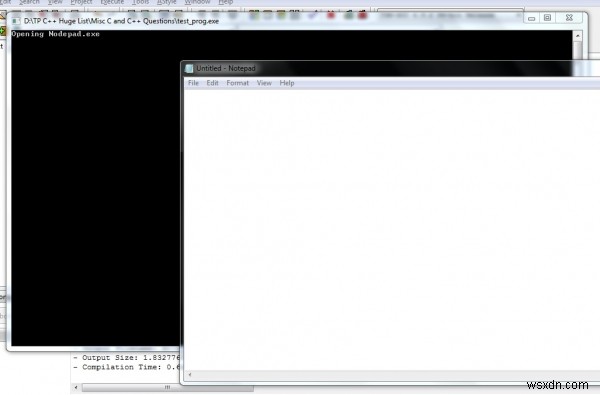Open the Tools menu in the background IDE
The height and width of the screenshot is (395, 600).
pyautogui.click(x=140, y=2)
